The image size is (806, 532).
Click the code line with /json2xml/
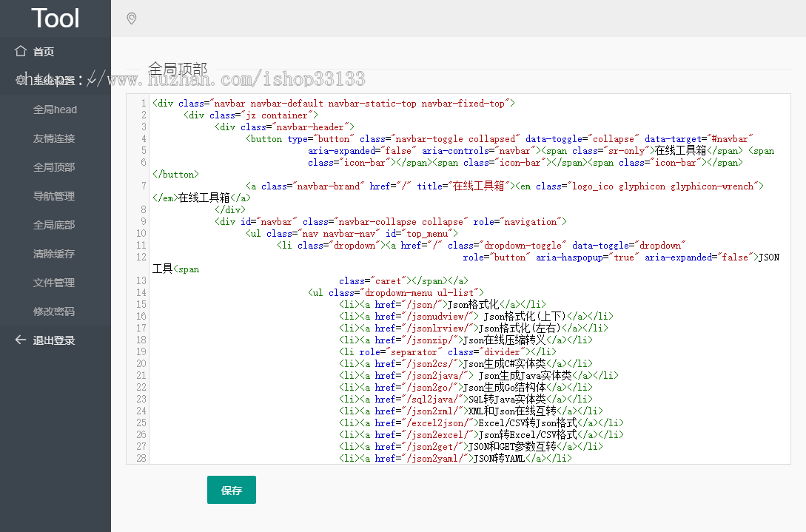[471, 411]
